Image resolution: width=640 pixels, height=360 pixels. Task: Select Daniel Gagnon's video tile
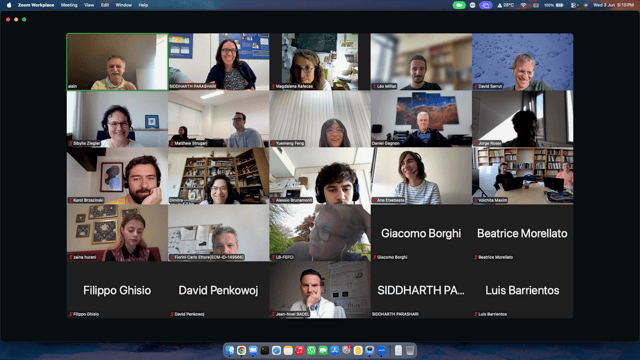[421, 119]
